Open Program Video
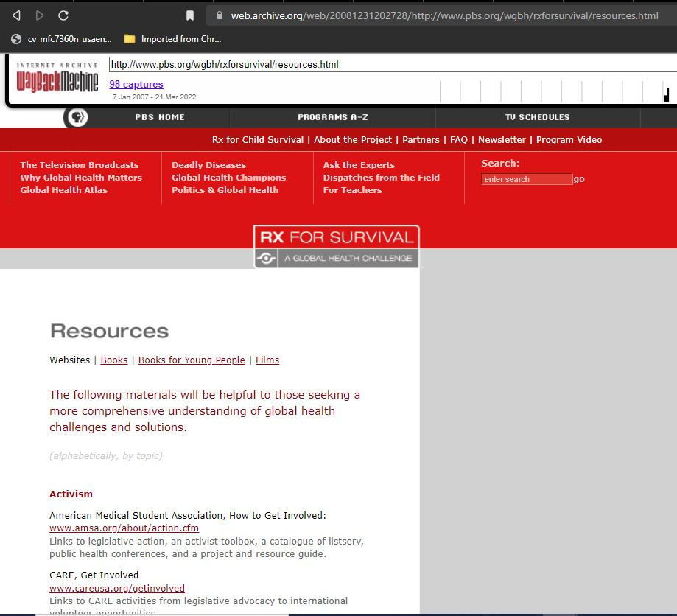This screenshot has width=677, height=616. 569,139
